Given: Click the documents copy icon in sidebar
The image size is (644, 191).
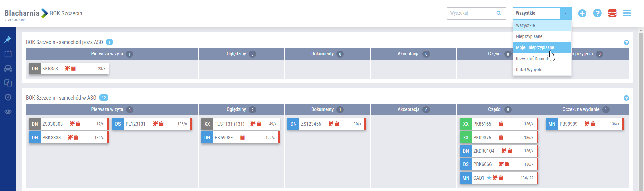Looking at the screenshot, I should point(8,83).
